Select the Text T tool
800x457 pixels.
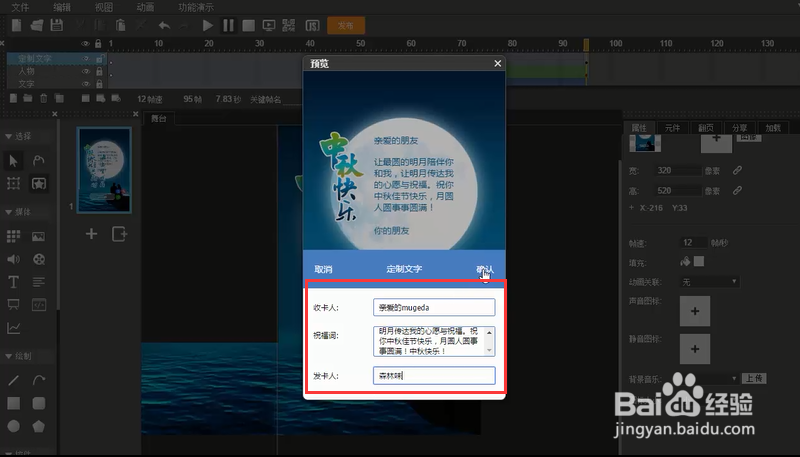(x=13, y=282)
